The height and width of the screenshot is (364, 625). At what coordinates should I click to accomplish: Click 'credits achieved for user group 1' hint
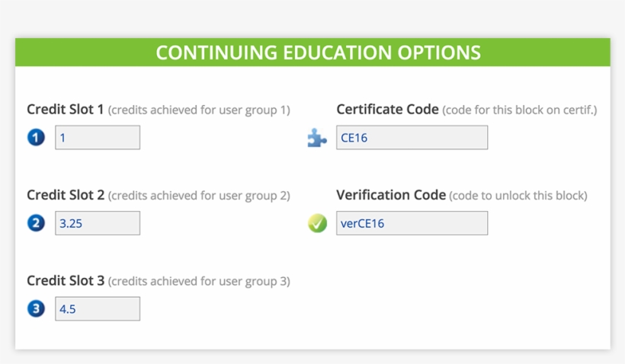pos(199,110)
